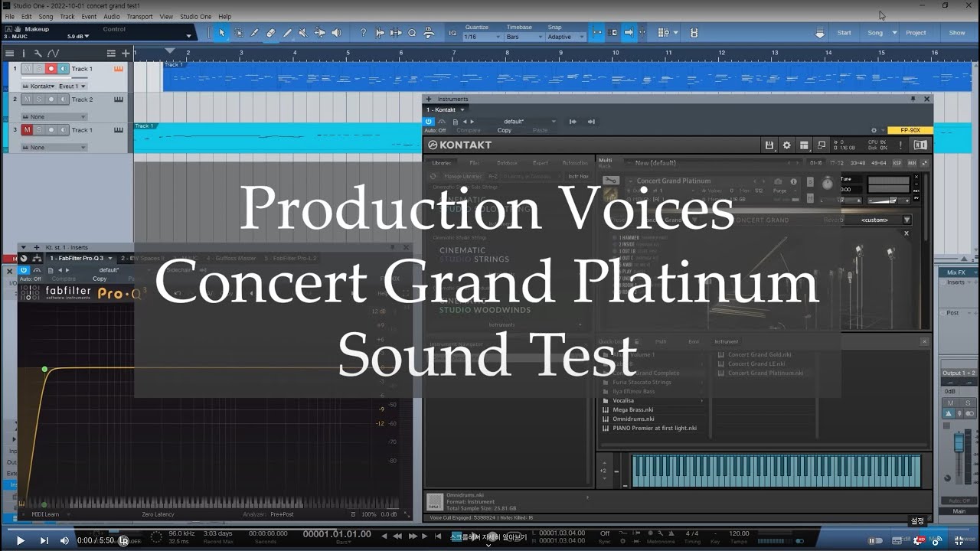
Task: Select the Paint tool
Action: tap(287, 33)
